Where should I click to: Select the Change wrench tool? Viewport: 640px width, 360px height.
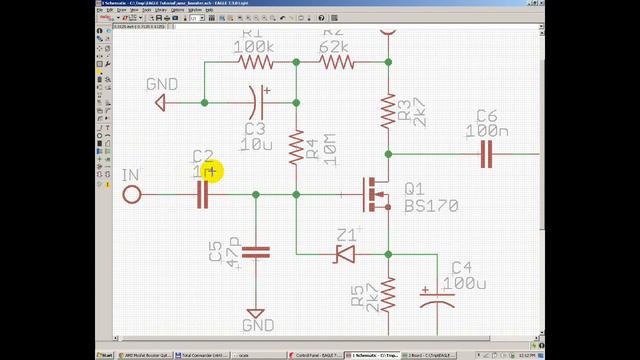click(108, 64)
